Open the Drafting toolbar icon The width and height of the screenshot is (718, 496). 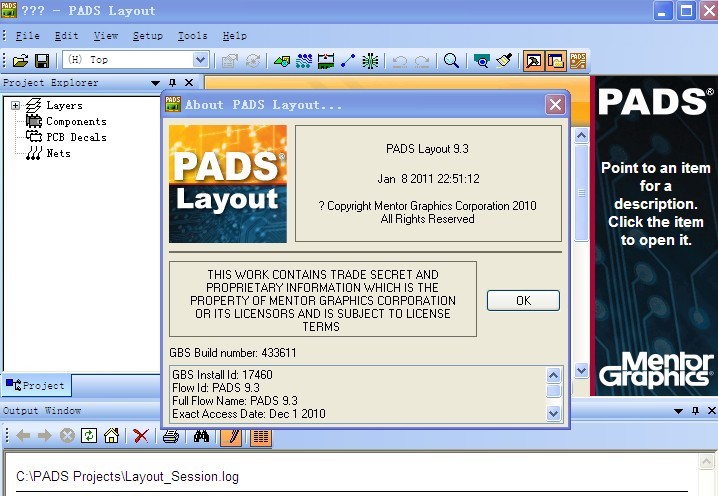282,60
